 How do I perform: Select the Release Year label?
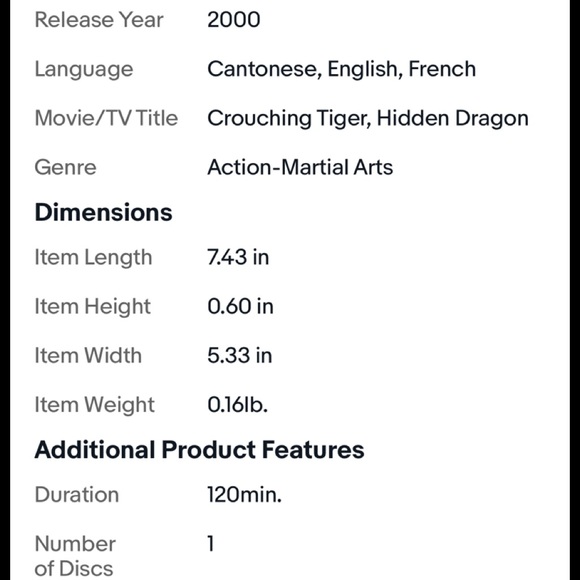pyautogui.click(x=99, y=20)
